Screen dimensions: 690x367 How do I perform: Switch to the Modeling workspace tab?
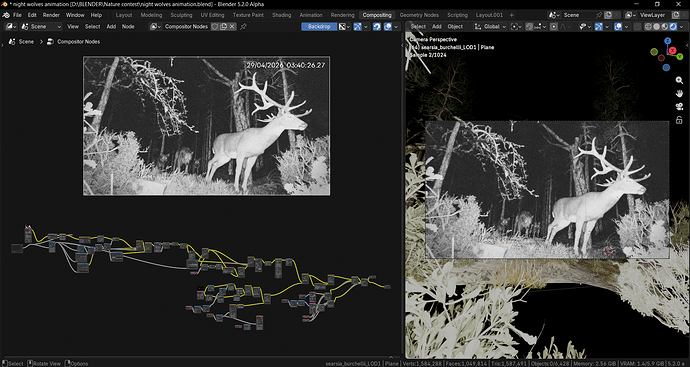point(151,15)
